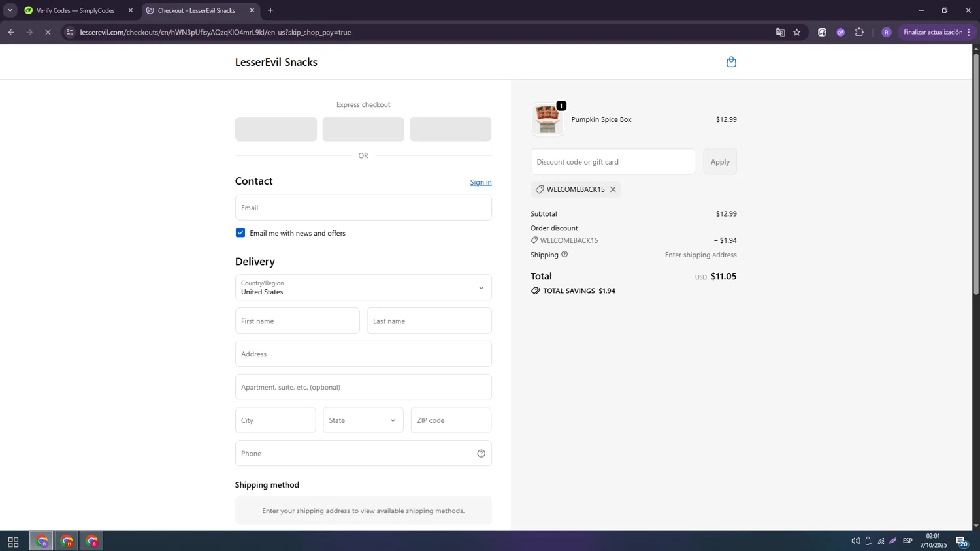Open the shopping bag cart icon
This screenshot has width=980, height=551.
(731, 62)
